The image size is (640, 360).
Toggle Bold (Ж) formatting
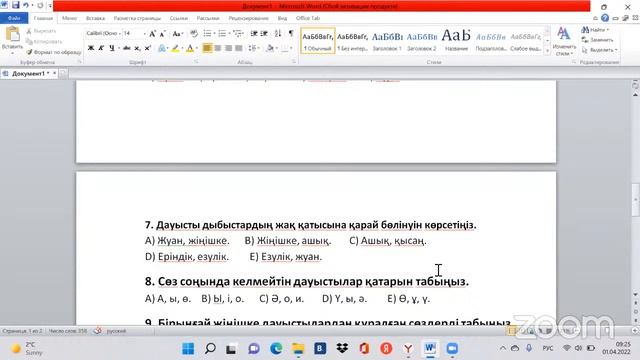pyautogui.click(x=91, y=48)
